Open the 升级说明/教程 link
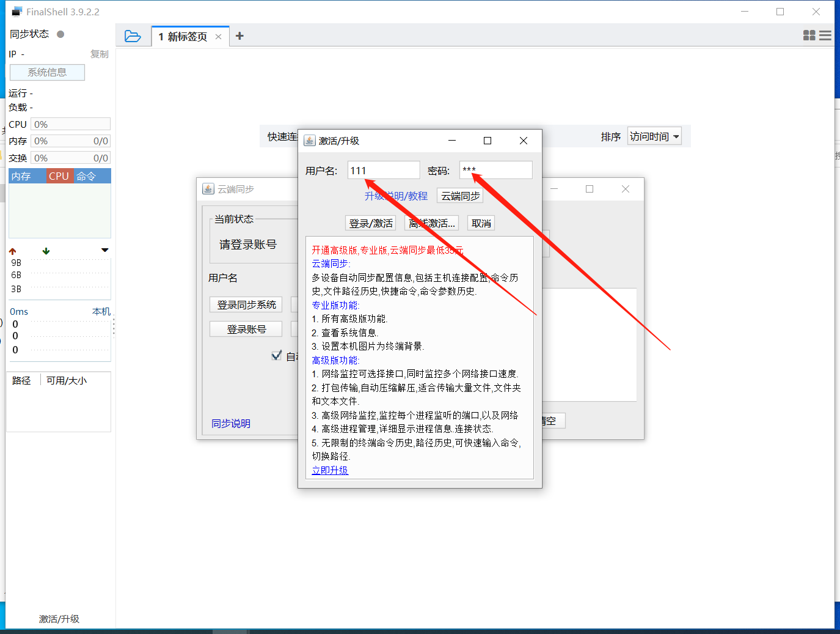This screenshot has width=840, height=634. [396, 196]
